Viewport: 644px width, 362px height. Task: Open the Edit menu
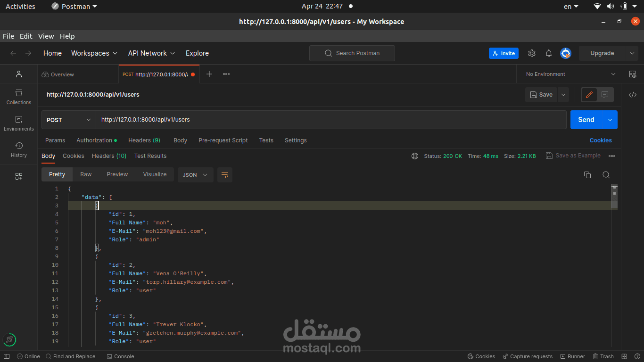pos(26,36)
